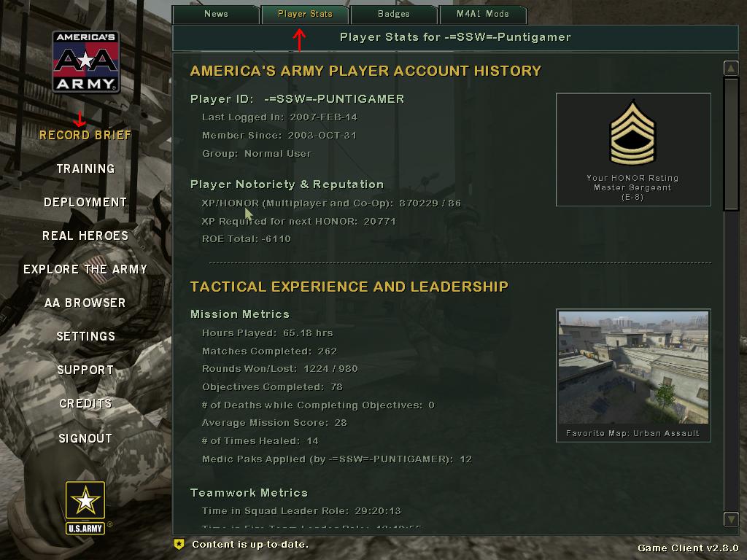
Task: Open the News tab
Action: (x=216, y=15)
